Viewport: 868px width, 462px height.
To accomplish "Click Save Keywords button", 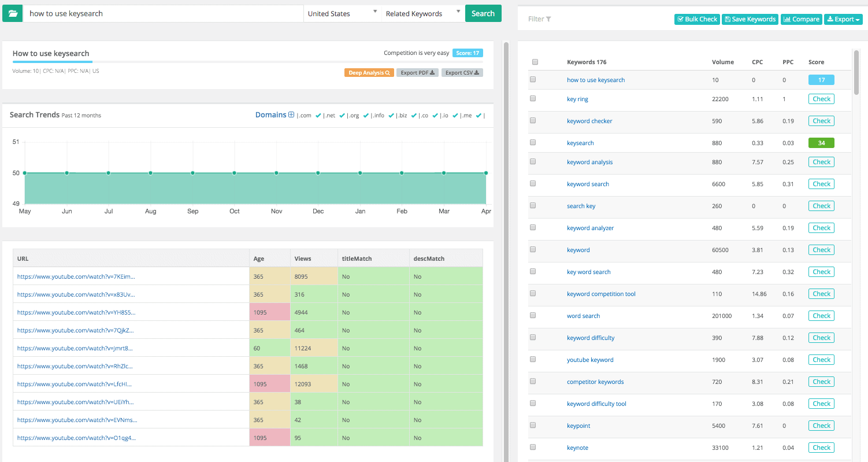I will (x=750, y=19).
